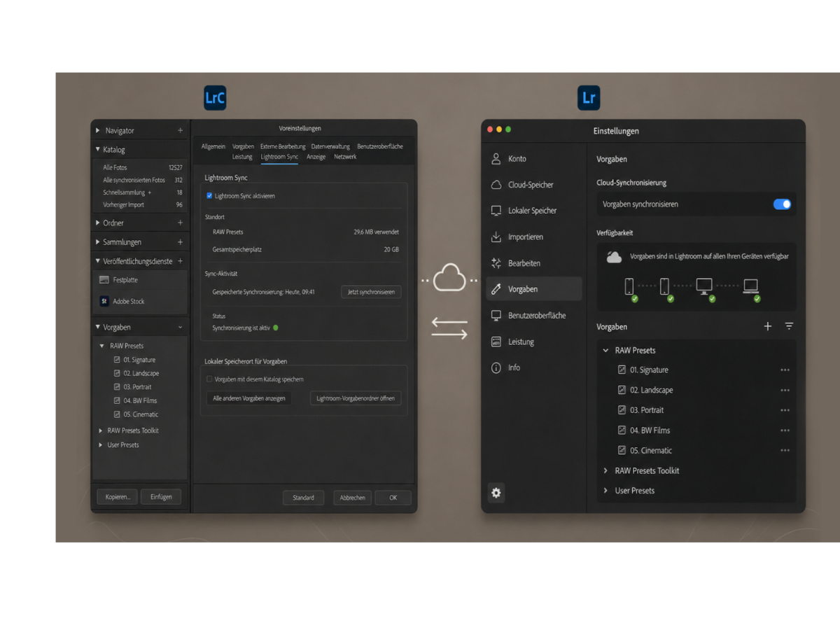Click Standard button
840x630 pixels.
pos(303,498)
